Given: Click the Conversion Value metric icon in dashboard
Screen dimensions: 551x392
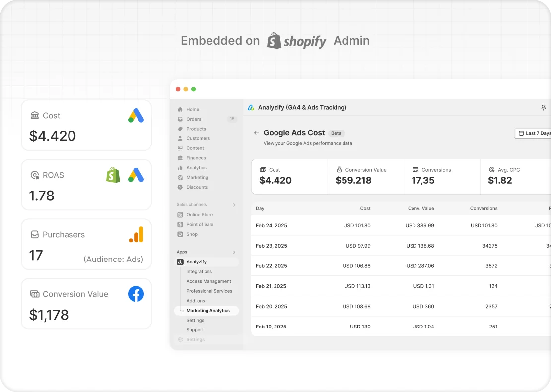Looking at the screenshot, I should 339,170.
